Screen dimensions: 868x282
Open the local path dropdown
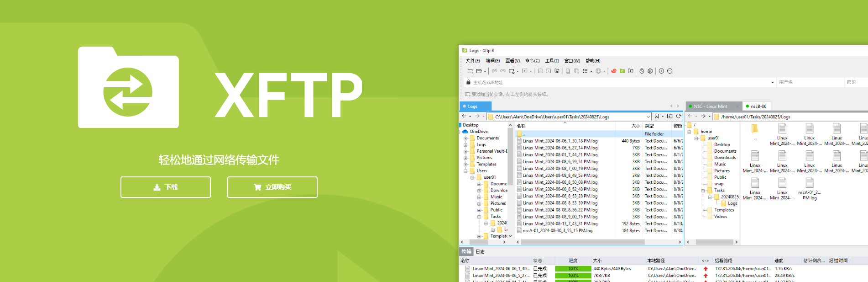pos(648,117)
